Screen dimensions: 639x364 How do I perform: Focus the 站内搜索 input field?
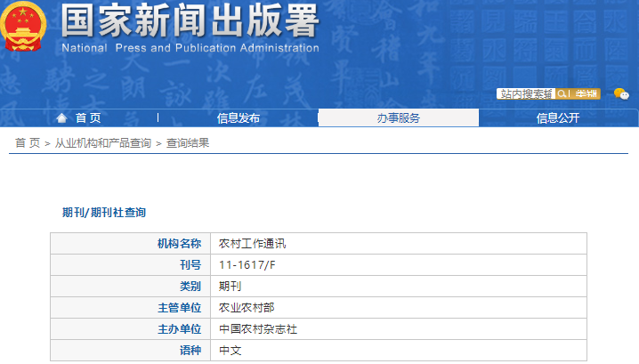point(526,94)
